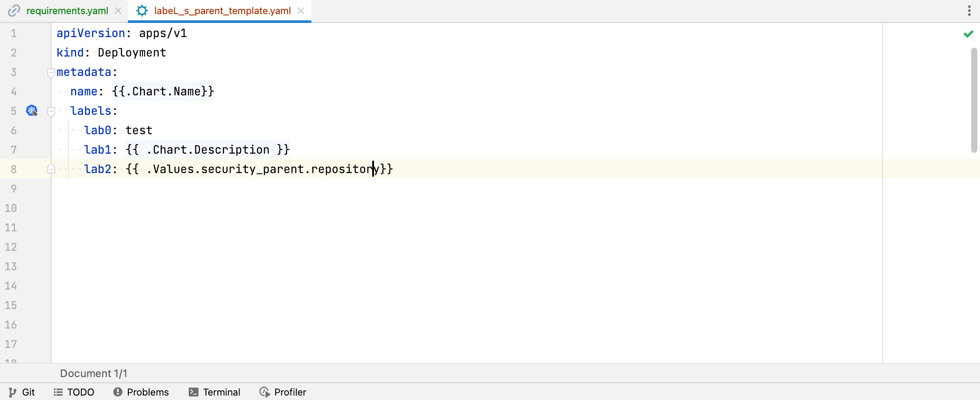
Task: Click the green inspection checkmark icon
Action: [x=968, y=34]
